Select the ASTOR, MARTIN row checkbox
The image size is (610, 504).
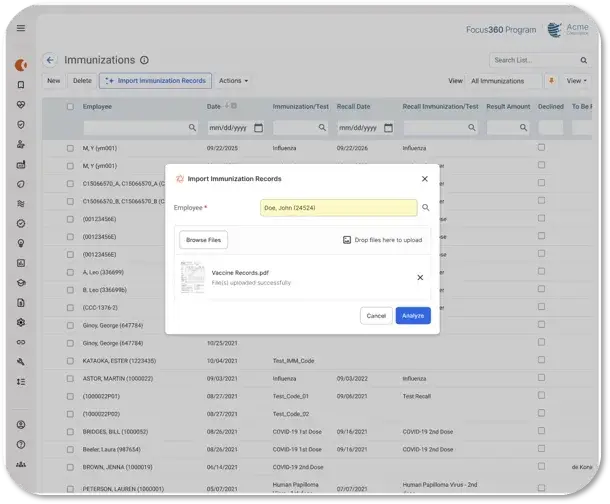point(70,378)
